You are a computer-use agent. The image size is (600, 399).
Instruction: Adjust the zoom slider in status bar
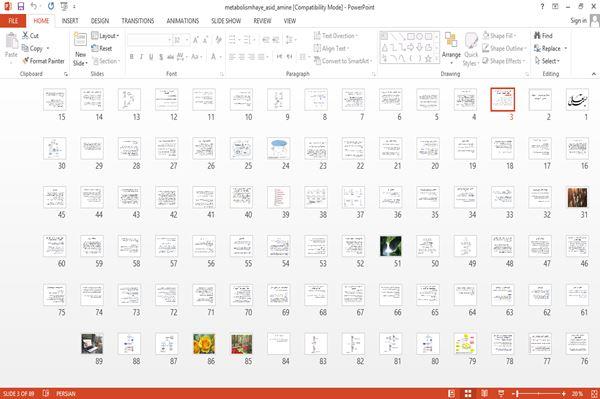[x=540, y=393]
